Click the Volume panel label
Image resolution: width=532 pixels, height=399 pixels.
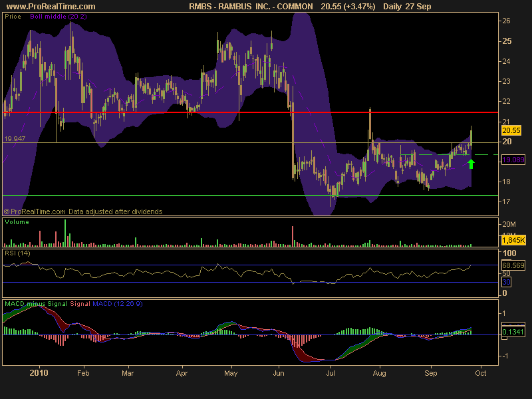point(17,222)
